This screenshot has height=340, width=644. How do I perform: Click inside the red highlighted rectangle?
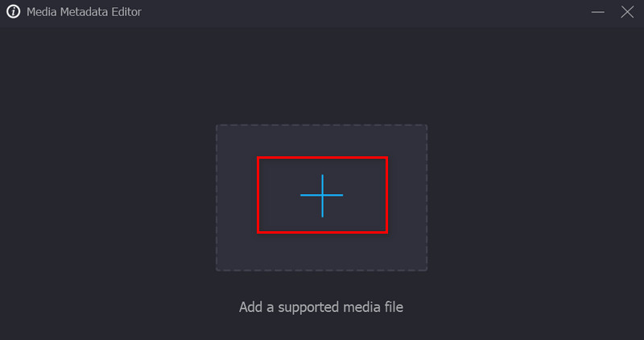(323, 195)
